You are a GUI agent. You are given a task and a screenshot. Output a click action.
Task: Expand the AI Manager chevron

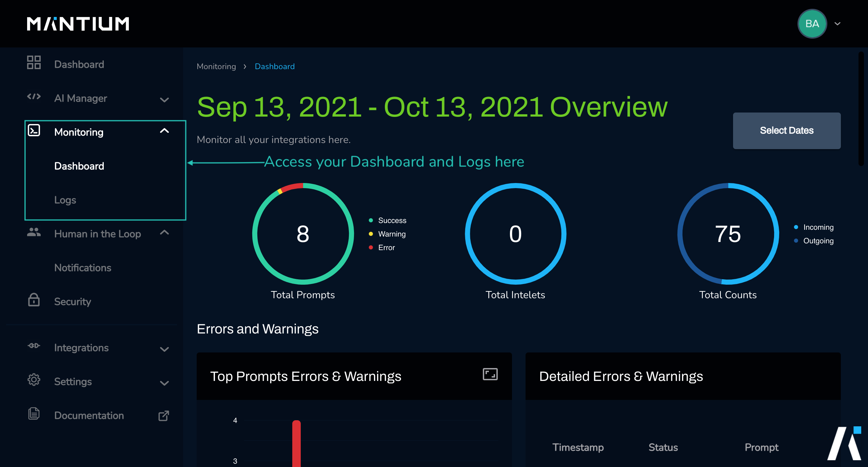[164, 100]
